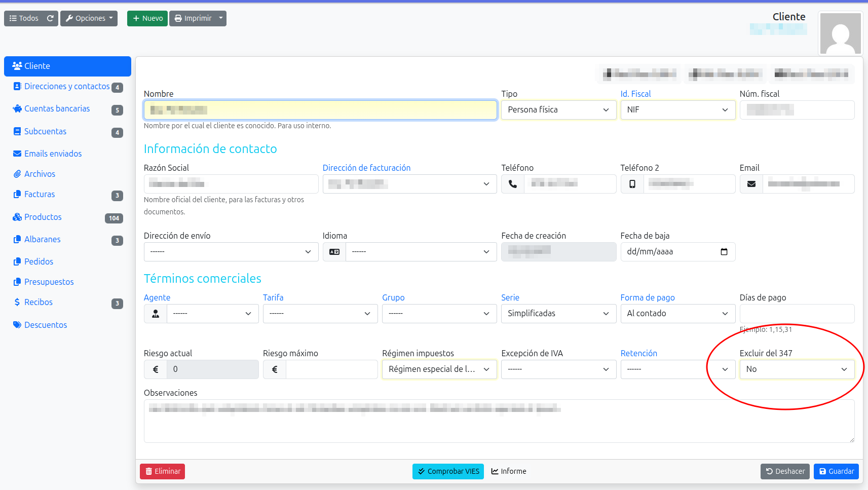868x490 pixels.
Task: Click the customer avatar picture
Action: (x=840, y=33)
